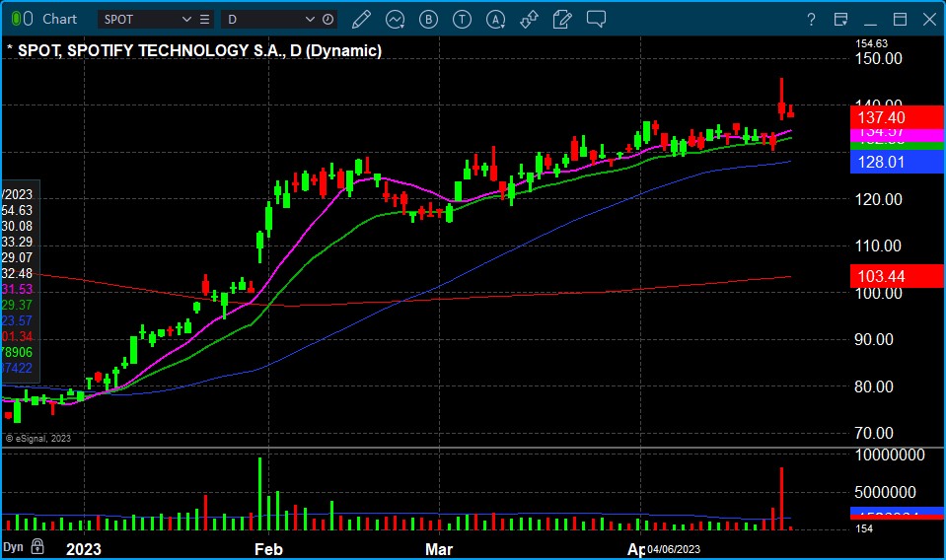Image resolution: width=946 pixels, height=560 pixels.
Task: Open help question mark icon
Action: click(x=812, y=20)
